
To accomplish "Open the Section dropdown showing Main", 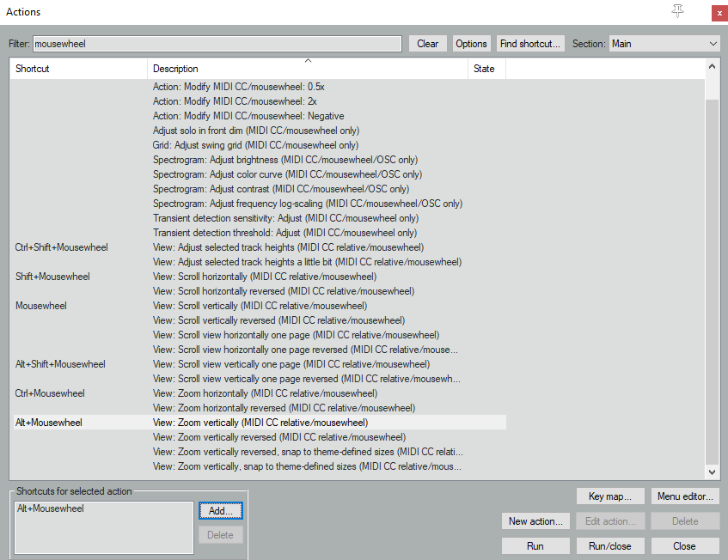I will [x=664, y=44].
